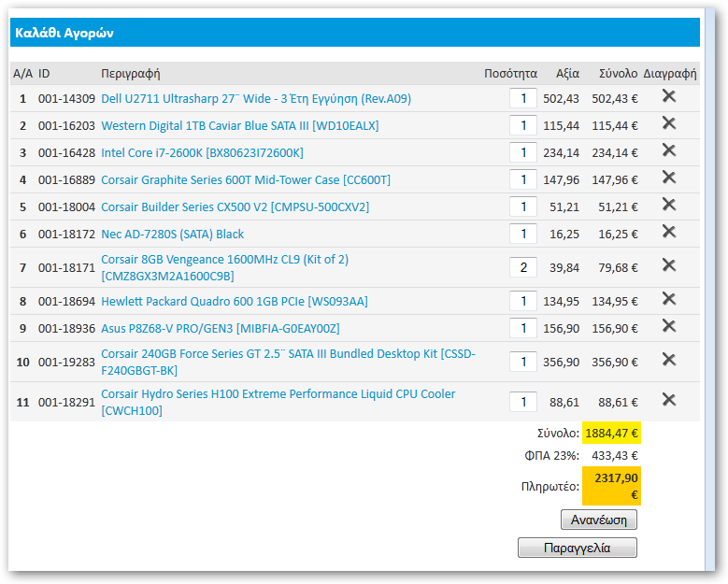Remove Nec AD-7280S from the cart
The height and width of the screenshot is (584, 728).
[x=668, y=231]
